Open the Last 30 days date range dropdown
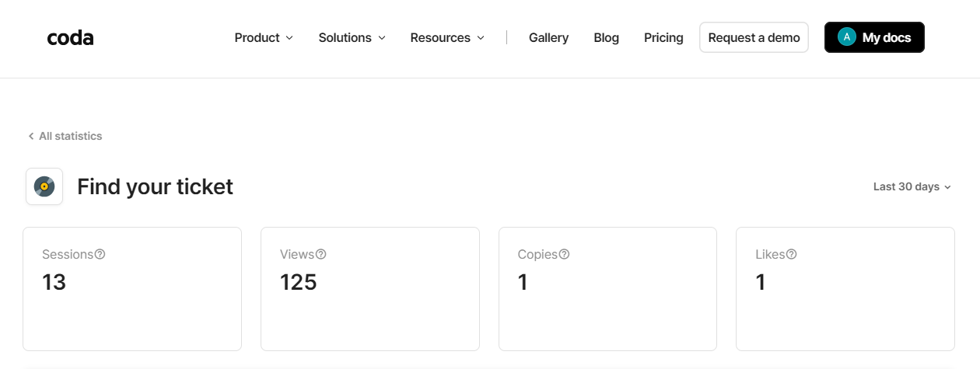 912,186
